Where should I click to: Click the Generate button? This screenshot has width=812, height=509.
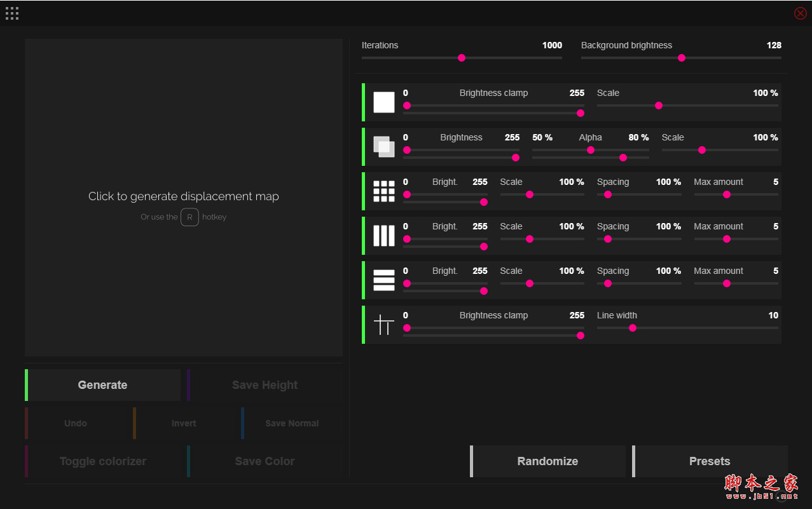pos(102,384)
